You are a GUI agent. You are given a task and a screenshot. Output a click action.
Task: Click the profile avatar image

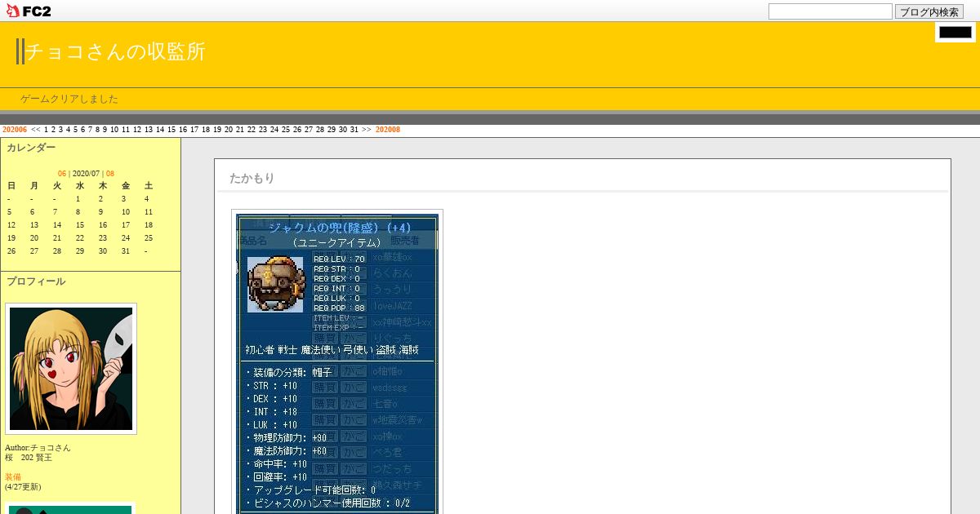[71, 369]
